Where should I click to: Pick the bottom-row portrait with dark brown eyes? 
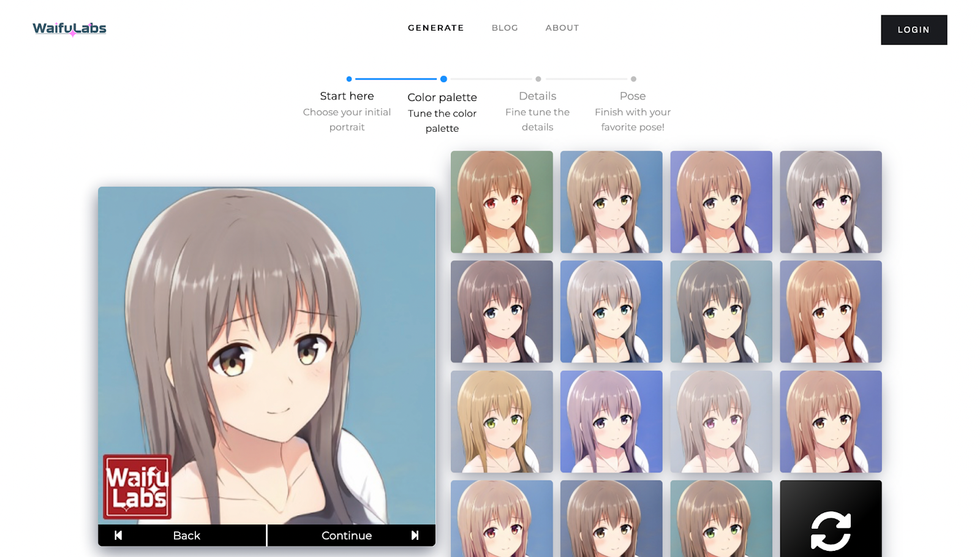tap(611, 519)
